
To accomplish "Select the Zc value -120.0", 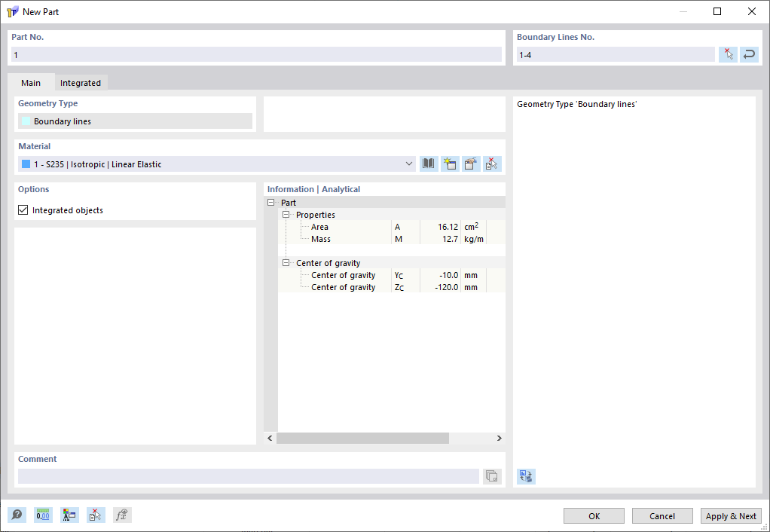I will point(446,287).
